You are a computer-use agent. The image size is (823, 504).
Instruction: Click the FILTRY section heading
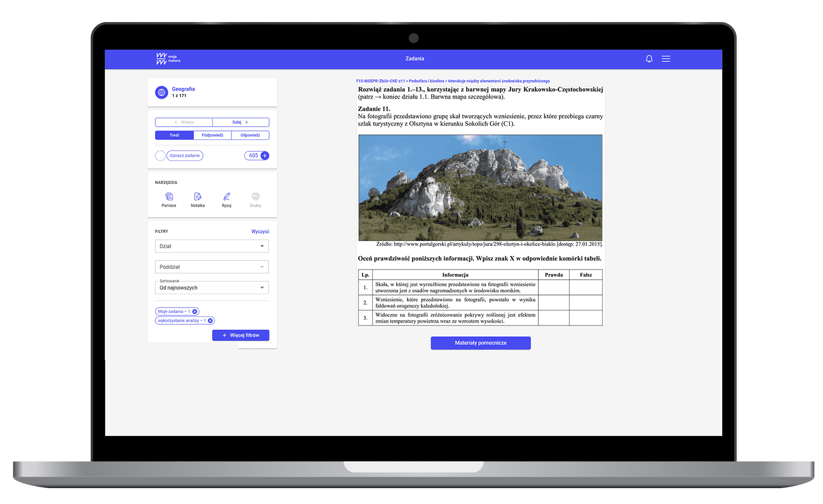tap(161, 231)
